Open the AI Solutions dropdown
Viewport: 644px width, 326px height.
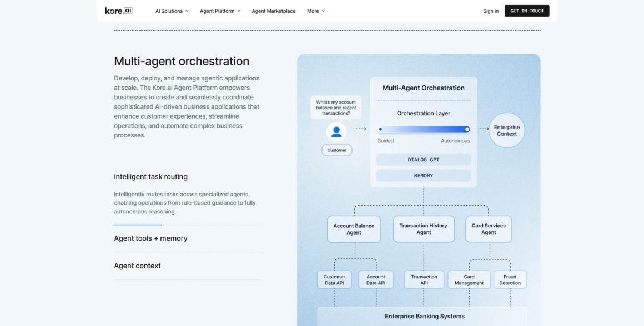pyautogui.click(x=172, y=11)
